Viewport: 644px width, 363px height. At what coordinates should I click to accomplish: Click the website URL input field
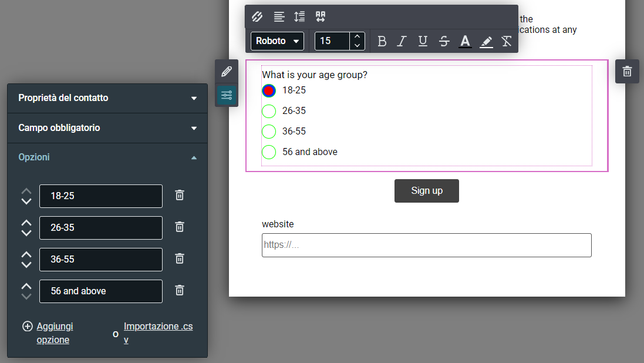pos(427,245)
